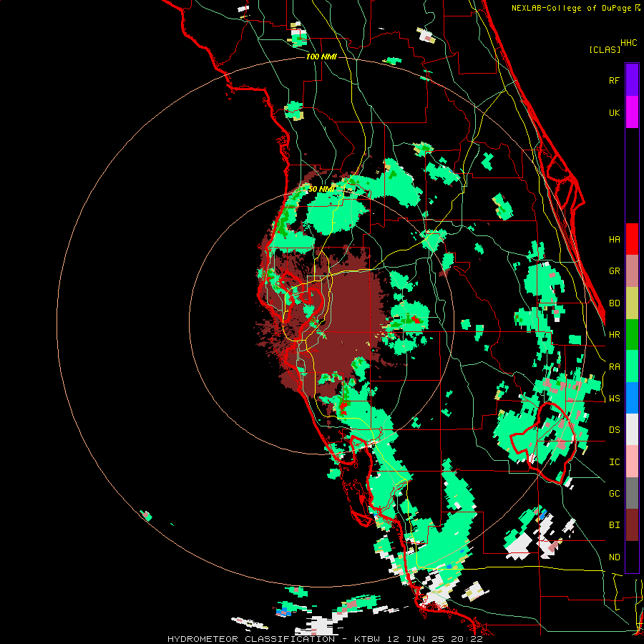
Task: Click the RA label beside the legend
Action: 614,367
